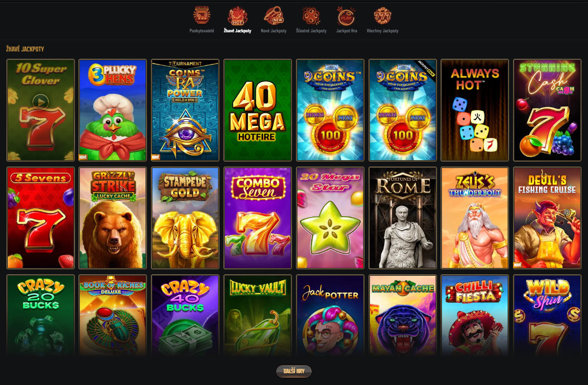This screenshot has height=385, width=588.
Task: Open the Stampede Gold elephant game
Action: coord(185,218)
